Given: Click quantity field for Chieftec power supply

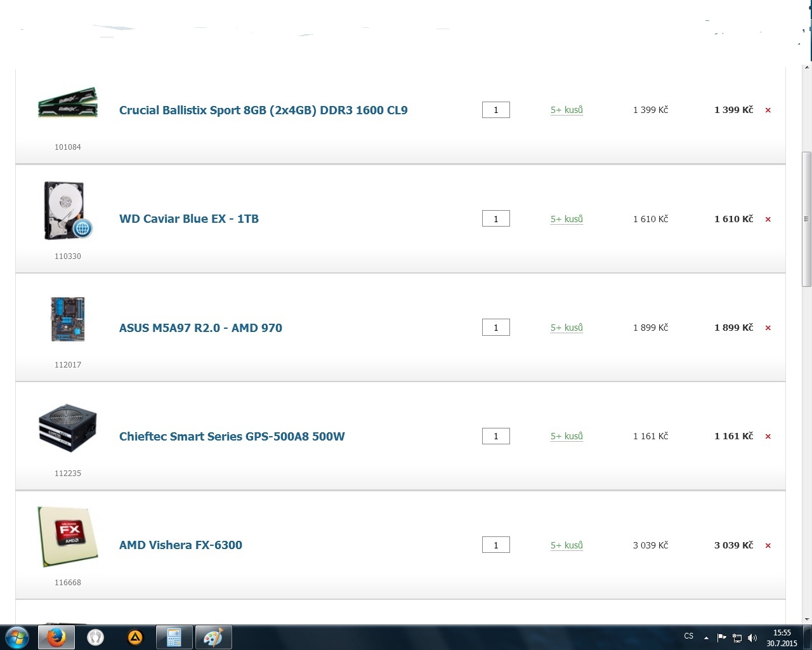Looking at the screenshot, I should [496, 436].
